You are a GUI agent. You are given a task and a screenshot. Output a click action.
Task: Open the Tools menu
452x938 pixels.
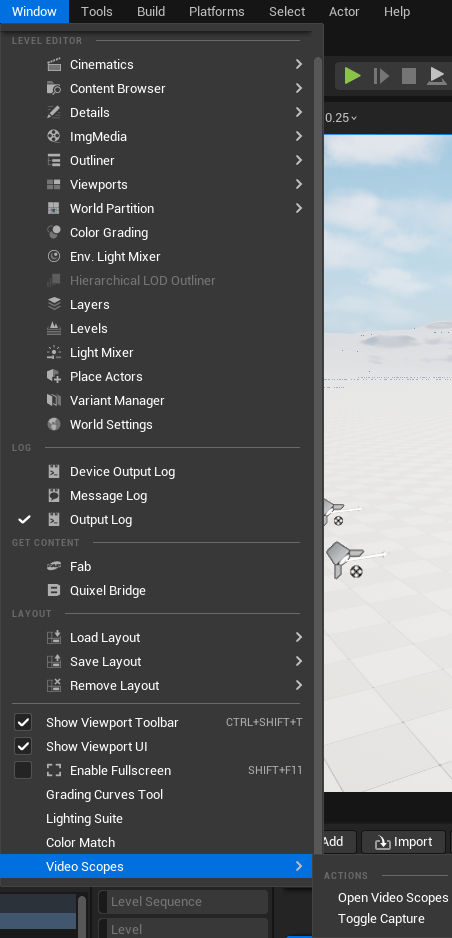point(97,11)
